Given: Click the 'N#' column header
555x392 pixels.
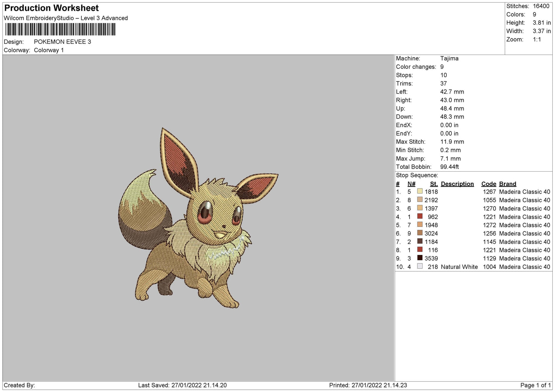Looking at the screenshot, I should 411,184.
